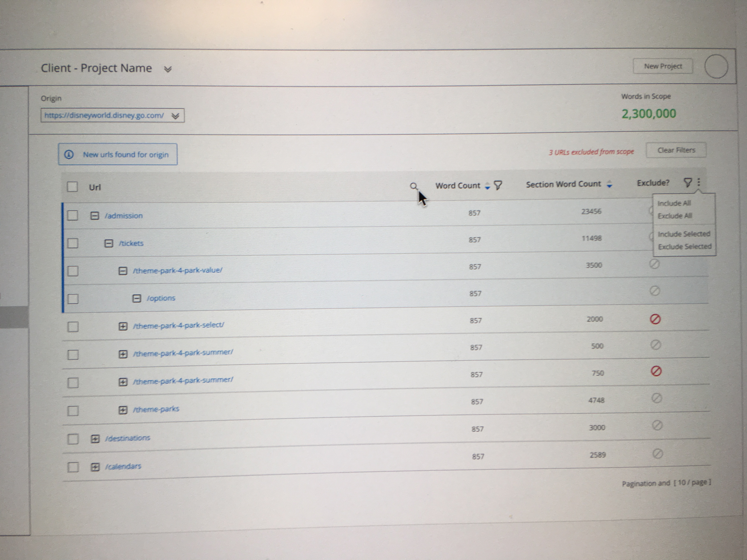Sort by Section Word Count arrows
Viewport: 747px width, 560px height.
coord(609,184)
